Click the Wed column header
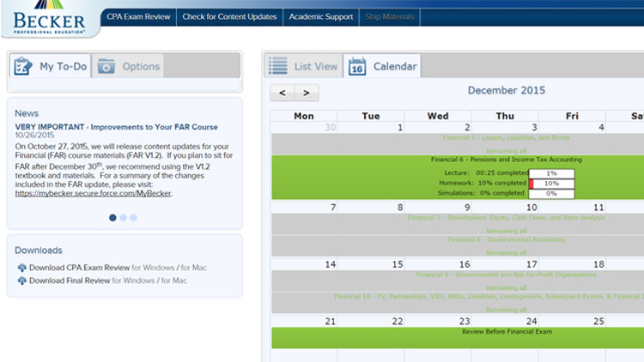Image resolution: width=644 pixels, height=362 pixels. 438,116
